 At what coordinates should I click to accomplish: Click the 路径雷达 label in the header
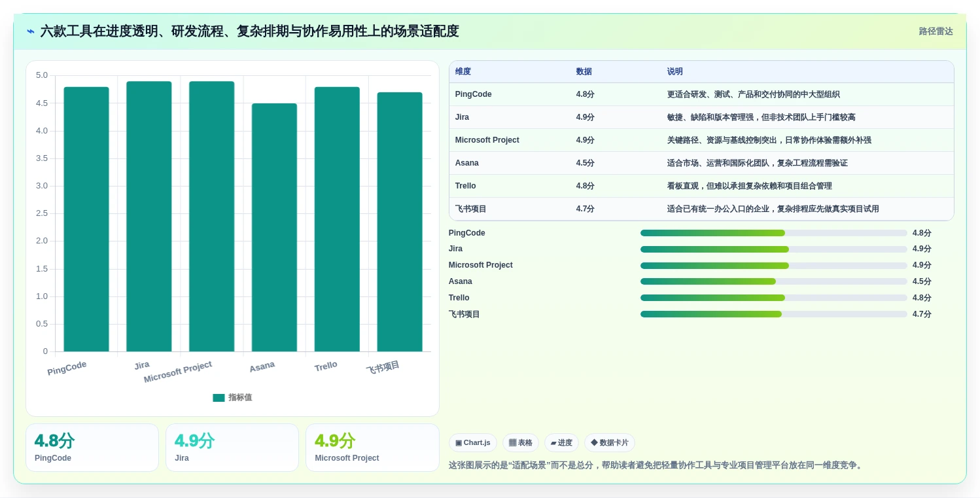click(936, 31)
